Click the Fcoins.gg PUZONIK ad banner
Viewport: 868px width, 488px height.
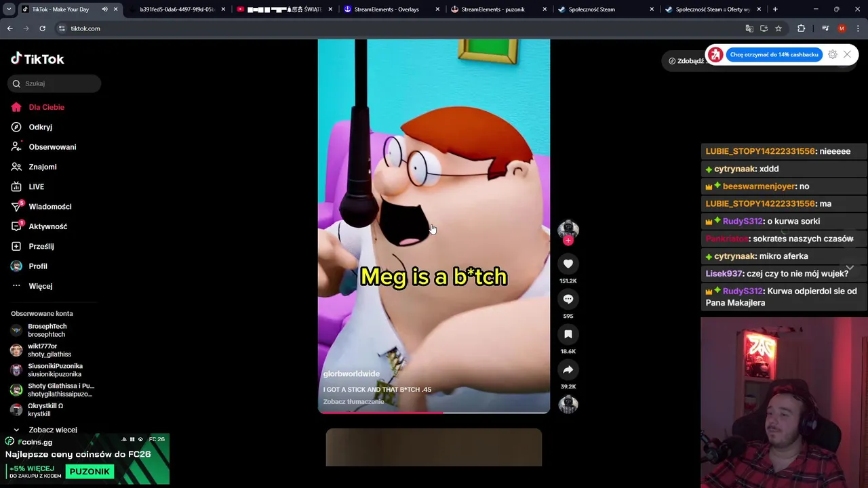click(x=85, y=459)
